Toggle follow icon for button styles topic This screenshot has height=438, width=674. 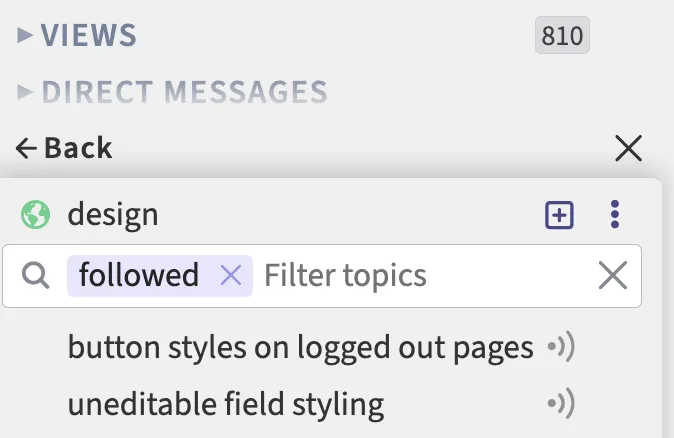point(561,347)
